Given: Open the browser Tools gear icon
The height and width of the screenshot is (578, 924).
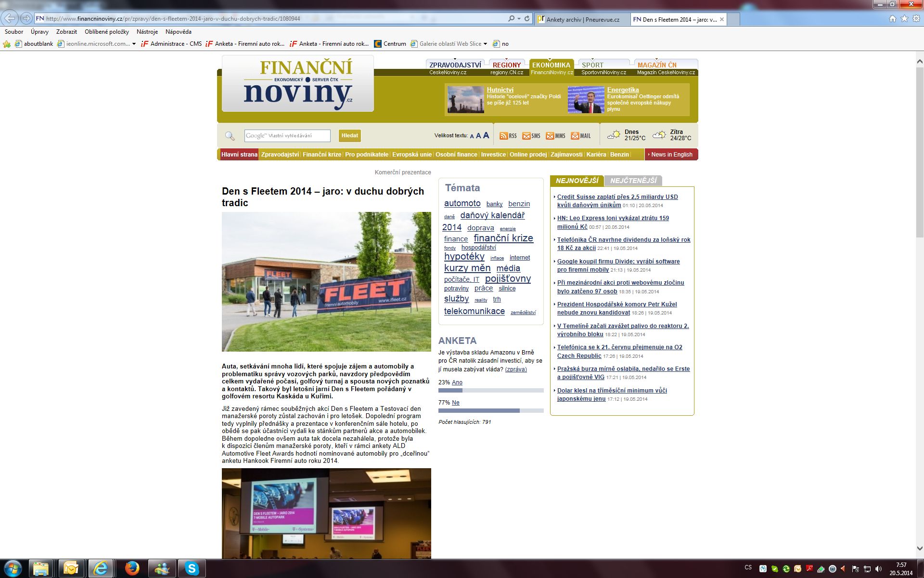Looking at the screenshot, I should [916, 19].
